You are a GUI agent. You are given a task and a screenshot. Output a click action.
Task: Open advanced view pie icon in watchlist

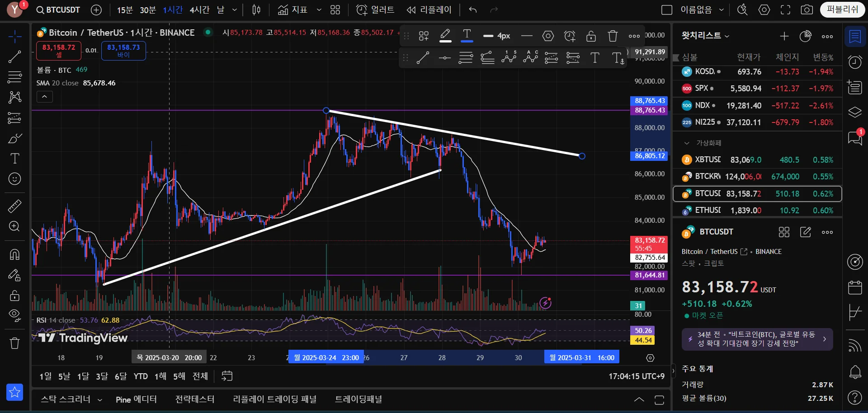806,36
